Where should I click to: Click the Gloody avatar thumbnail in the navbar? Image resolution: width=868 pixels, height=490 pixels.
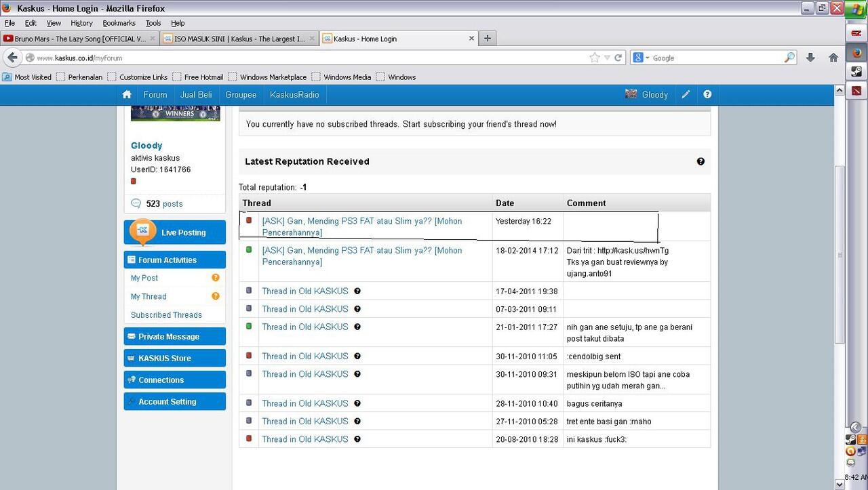[x=631, y=94]
